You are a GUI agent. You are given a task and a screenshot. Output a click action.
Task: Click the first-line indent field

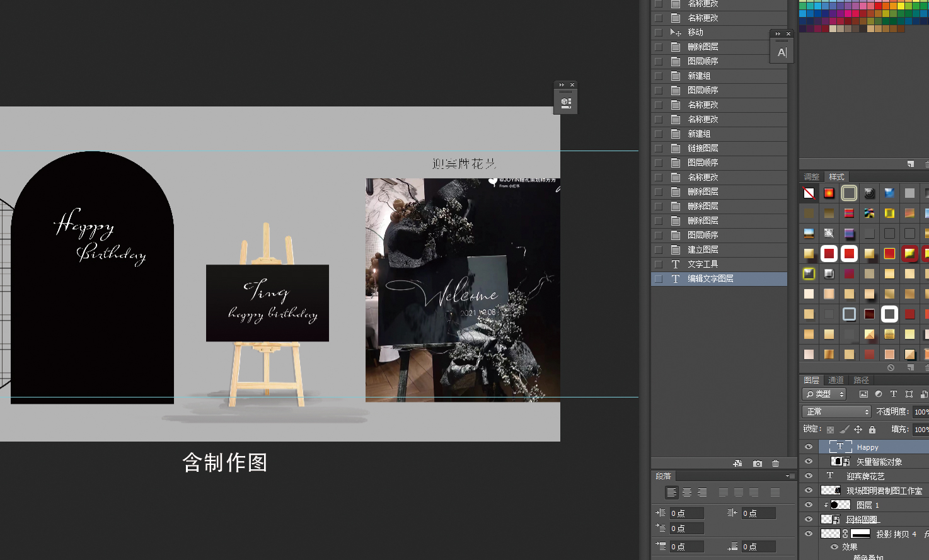(x=686, y=529)
